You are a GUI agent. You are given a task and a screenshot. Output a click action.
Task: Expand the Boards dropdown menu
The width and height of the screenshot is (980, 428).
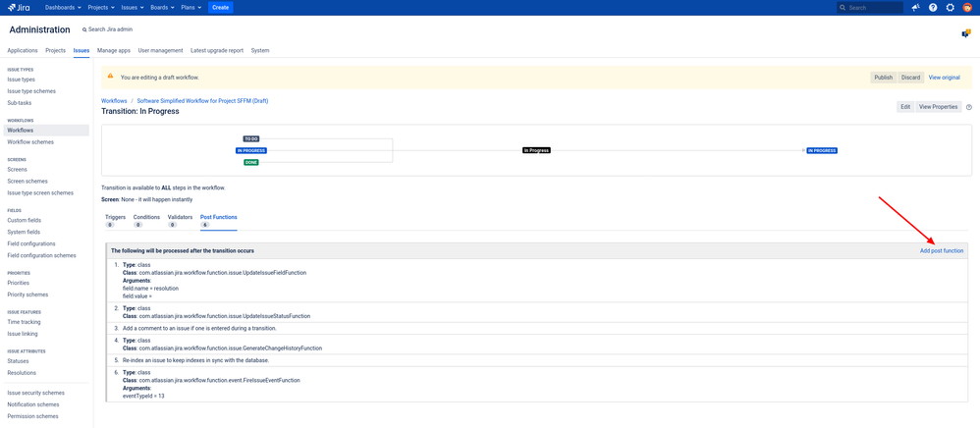pos(162,8)
